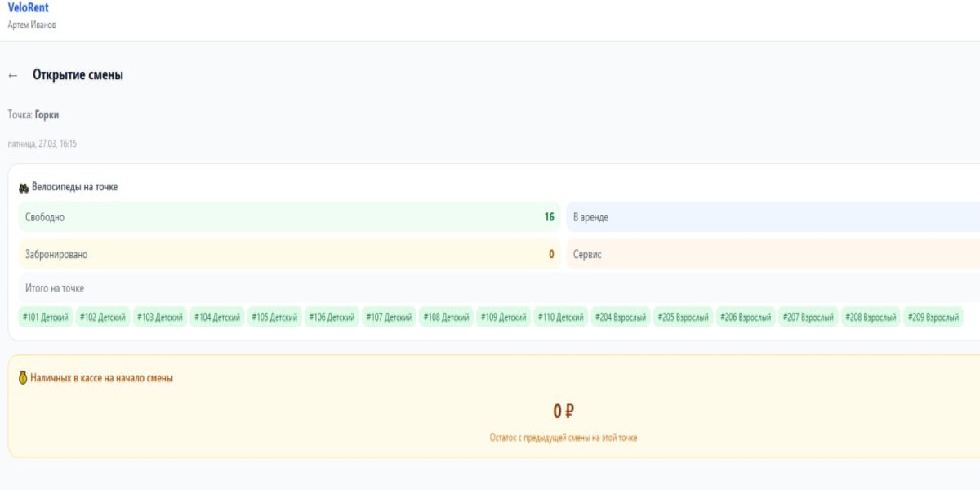Select bike tag #102 Детский
Screen dimensions: 980x490
(103, 318)
